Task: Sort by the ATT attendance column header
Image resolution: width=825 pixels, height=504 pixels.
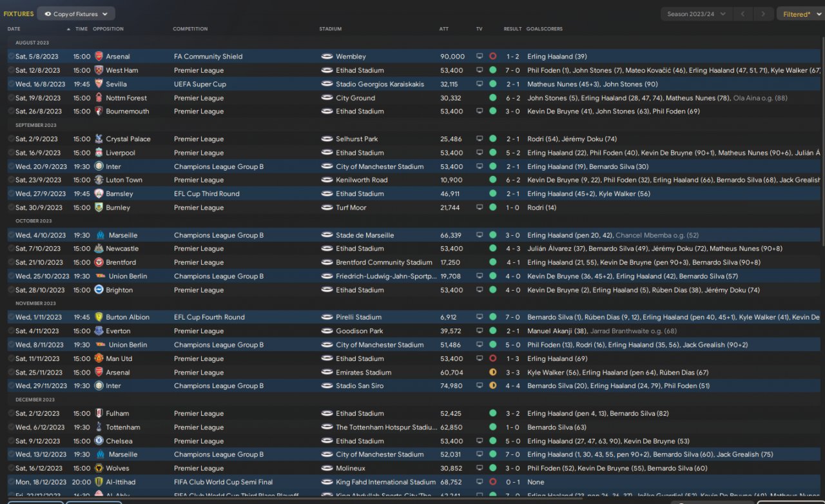Action: coord(444,29)
